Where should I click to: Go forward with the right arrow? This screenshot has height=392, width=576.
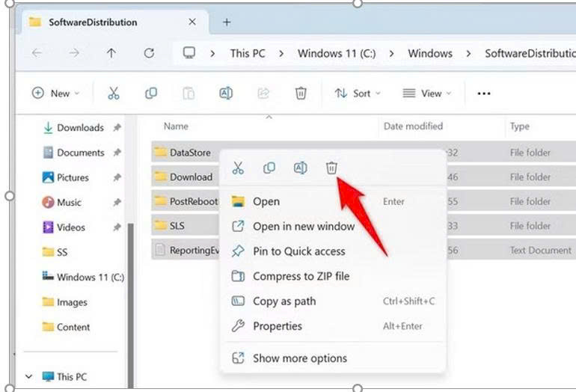[74, 53]
